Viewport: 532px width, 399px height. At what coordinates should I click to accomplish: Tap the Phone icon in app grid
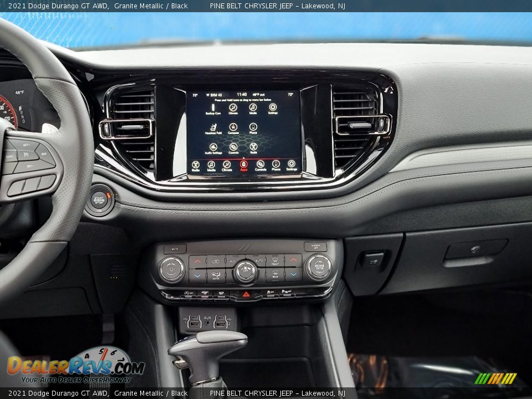pyautogui.click(x=253, y=129)
